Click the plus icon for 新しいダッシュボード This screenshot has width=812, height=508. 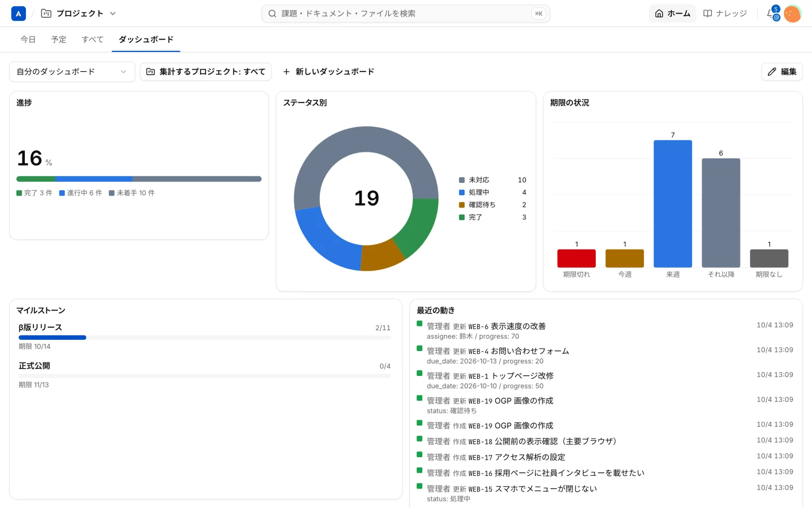coord(286,72)
